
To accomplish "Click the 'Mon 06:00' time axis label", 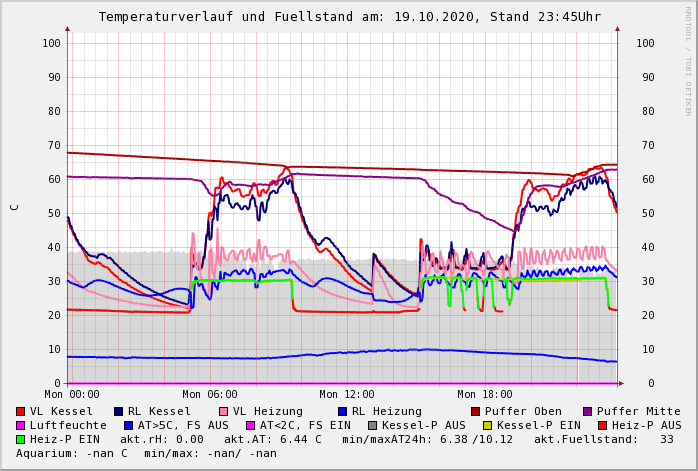I will (x=210, y=394).
